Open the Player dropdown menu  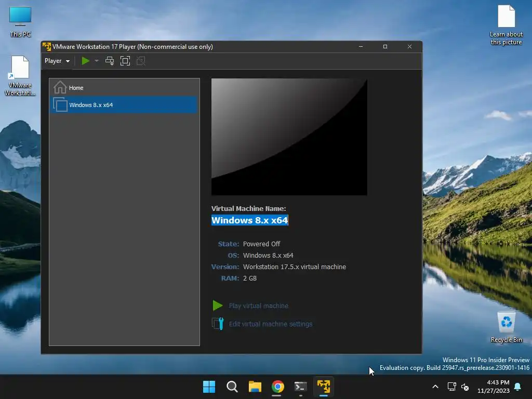click(57, 61)
